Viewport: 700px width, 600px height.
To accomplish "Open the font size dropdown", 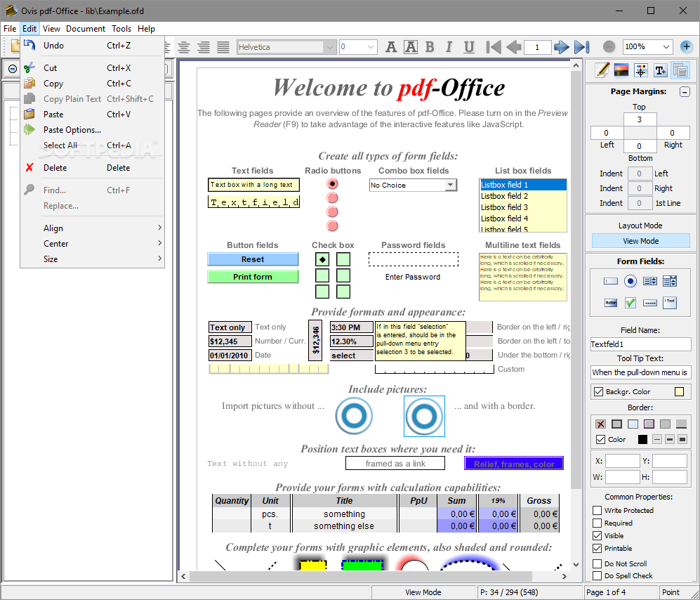I will point(371,47).
